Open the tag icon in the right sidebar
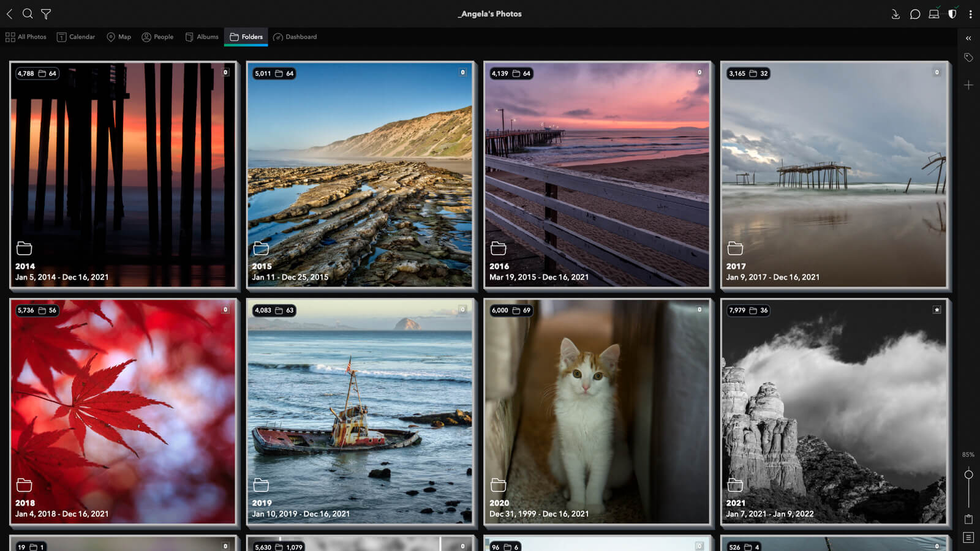Image resolution: width=980 pixels, height=551 pixels. click(x=968, y=58)
